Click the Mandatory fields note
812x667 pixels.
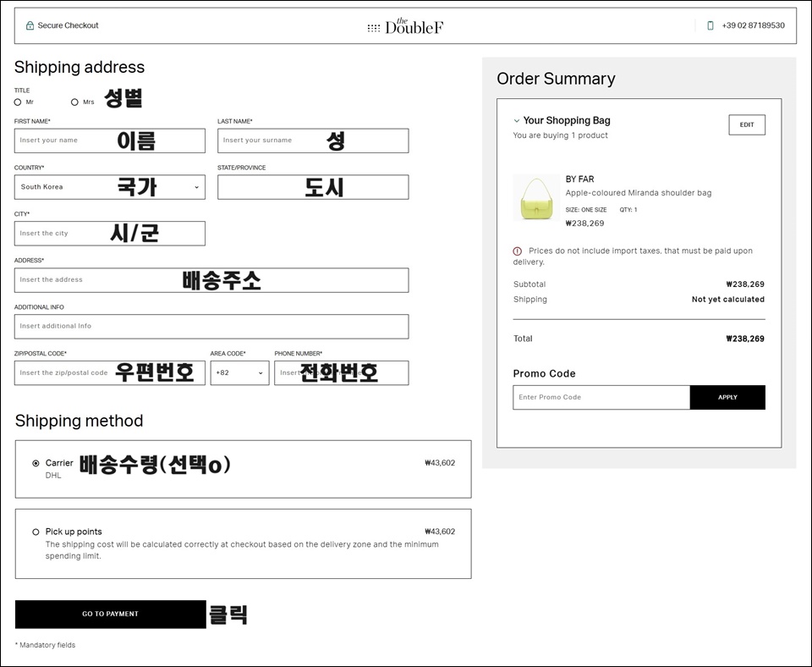coord(45,645)
